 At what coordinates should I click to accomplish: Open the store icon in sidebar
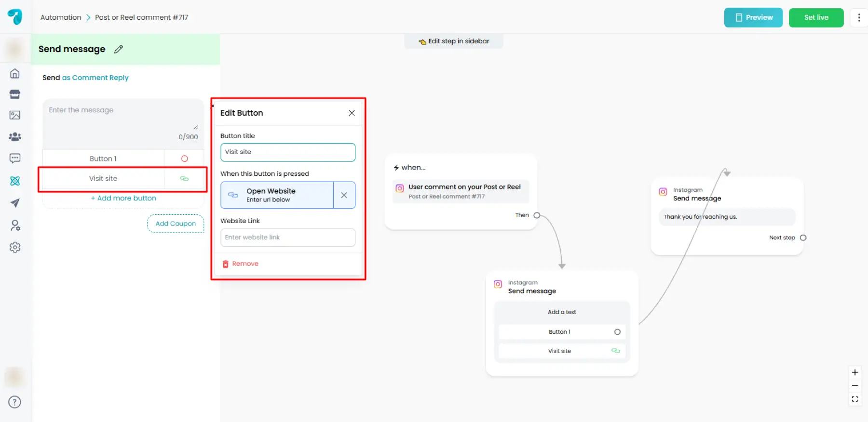pyautogui.click(x=15, y=94)
